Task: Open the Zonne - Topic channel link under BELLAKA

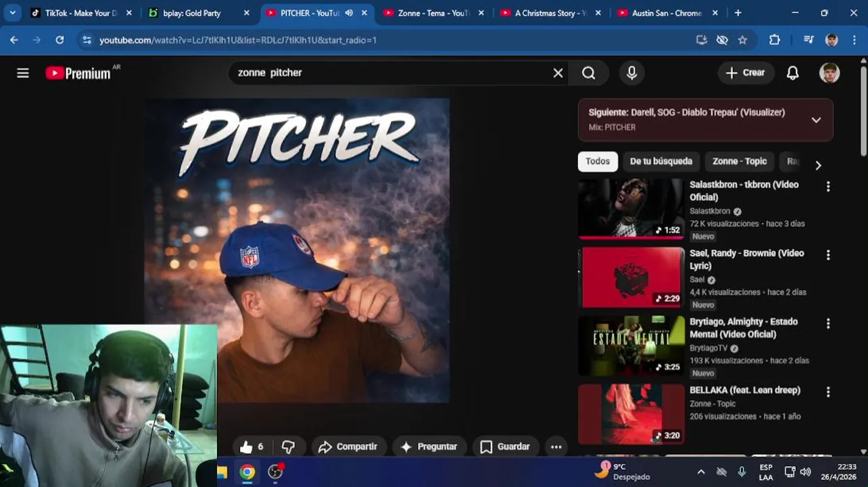Action: [713, 404]
